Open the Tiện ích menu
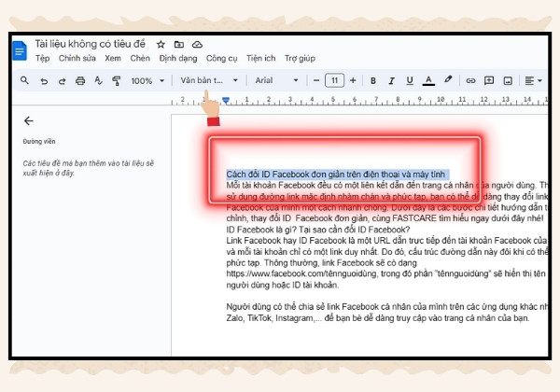This screenshot has height=392, width=560. coord(260,58)
